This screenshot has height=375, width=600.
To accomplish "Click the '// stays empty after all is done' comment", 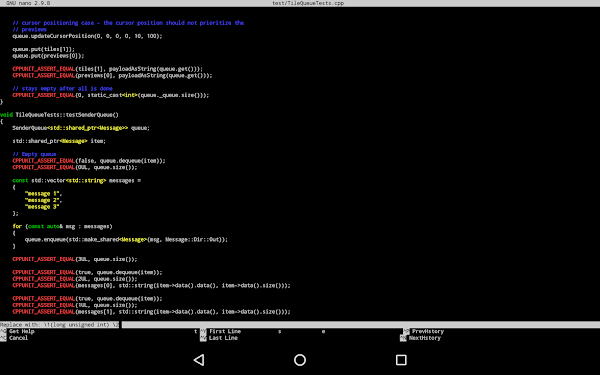I will coord(62,88).
